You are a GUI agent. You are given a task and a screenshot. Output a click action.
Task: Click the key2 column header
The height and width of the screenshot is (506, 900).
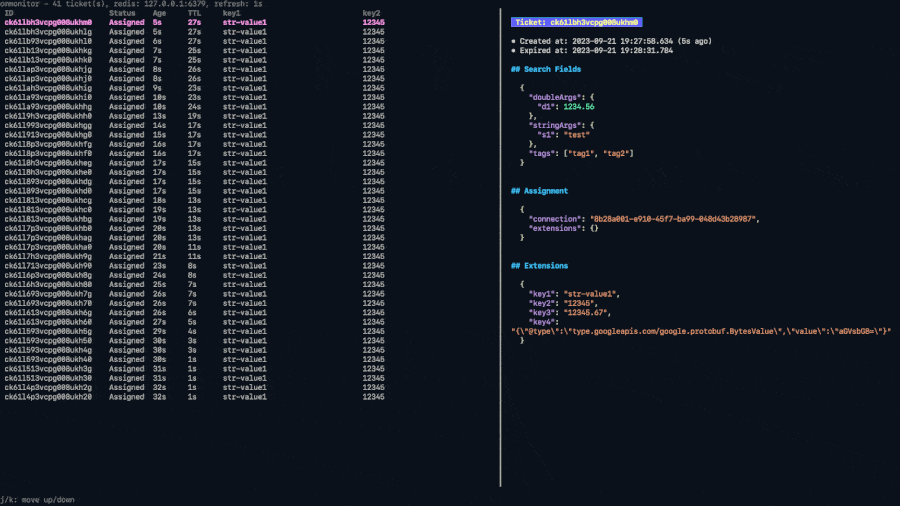371,13
